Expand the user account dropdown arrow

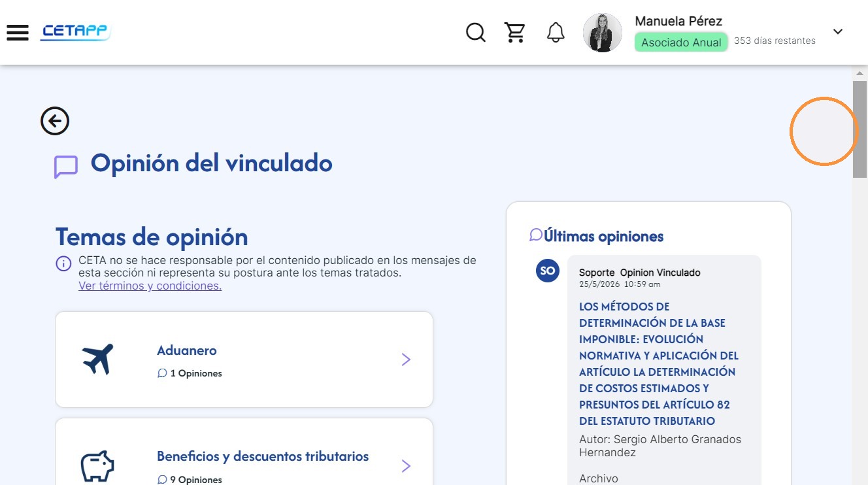[x=838, y=31]
